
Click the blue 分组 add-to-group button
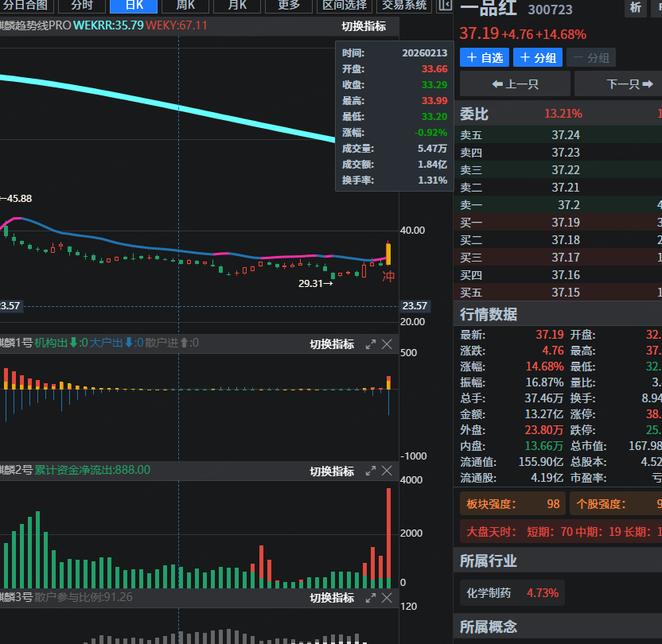[538, 58]
